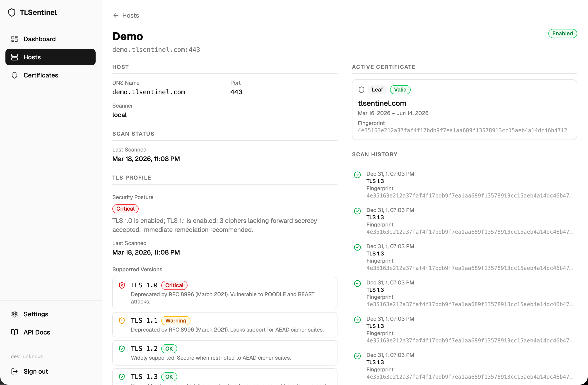Click the Hosts breadcrumb link
Viewport: 588px width, 385px height.
click(130, 16)
